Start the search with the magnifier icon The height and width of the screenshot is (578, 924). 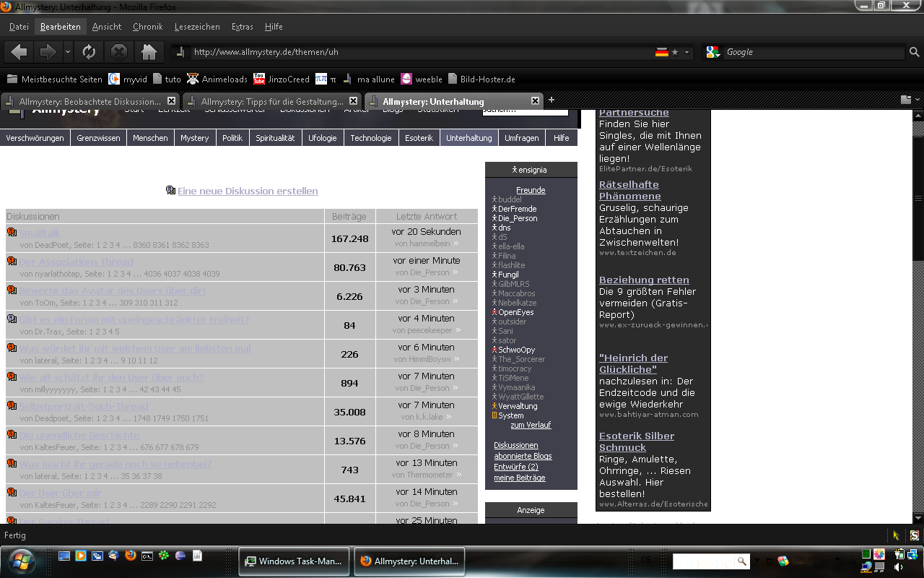point(914,52)
